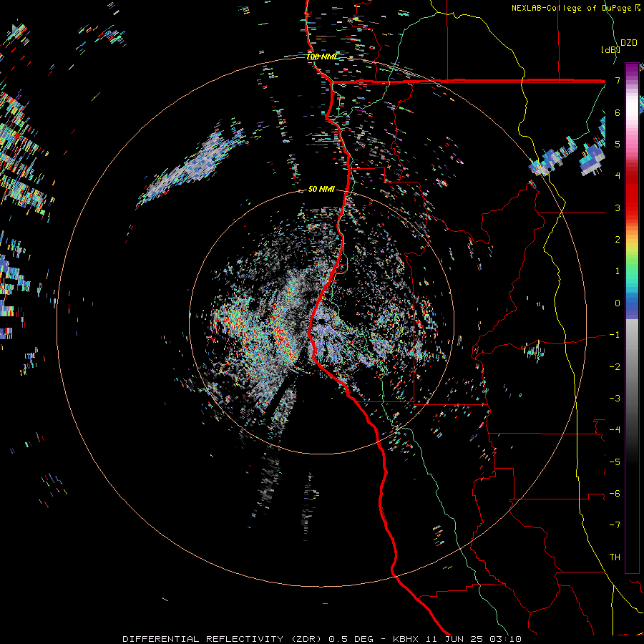Click the 100 NMI range ring label
This screenshot has width=644, height=644.
pyautogui.click(x=321, y=57)
